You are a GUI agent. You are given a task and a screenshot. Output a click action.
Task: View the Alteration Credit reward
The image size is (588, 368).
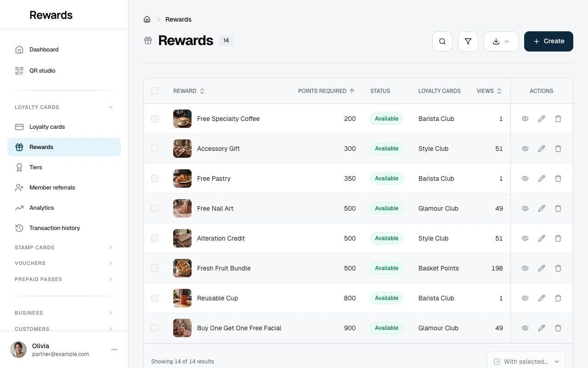click(525, 238)
